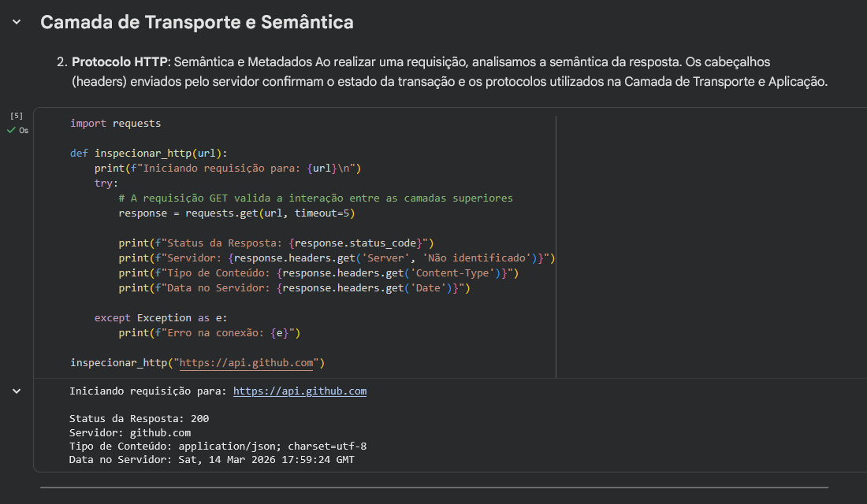This screenshot has width=867, height=504.
Task: Click the print Tipo de Conteúdo code line
Action: coord(318,273)
